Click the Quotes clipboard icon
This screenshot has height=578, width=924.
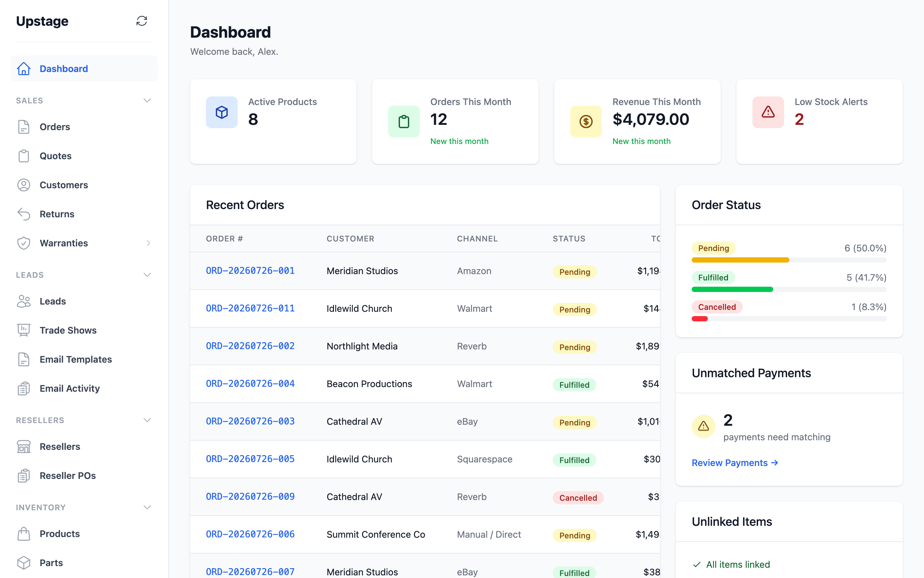coord(24,156)
